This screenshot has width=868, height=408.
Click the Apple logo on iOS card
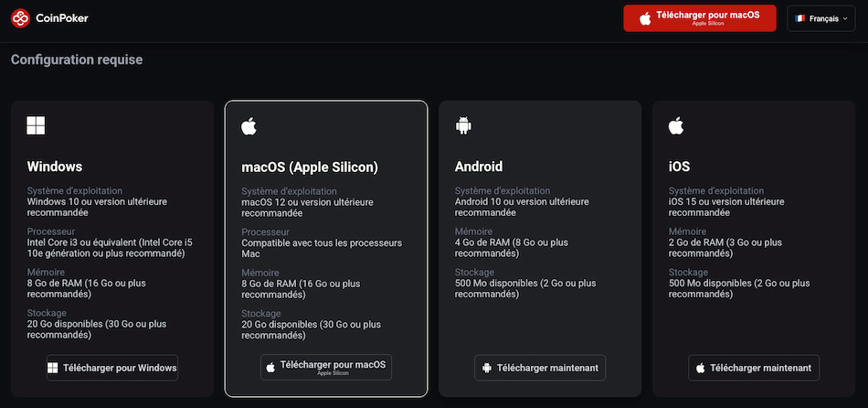pos(676,125)
